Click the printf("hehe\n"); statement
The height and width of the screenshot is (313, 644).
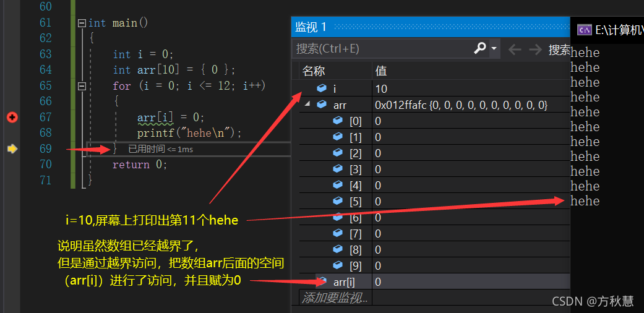click(189, 133)
